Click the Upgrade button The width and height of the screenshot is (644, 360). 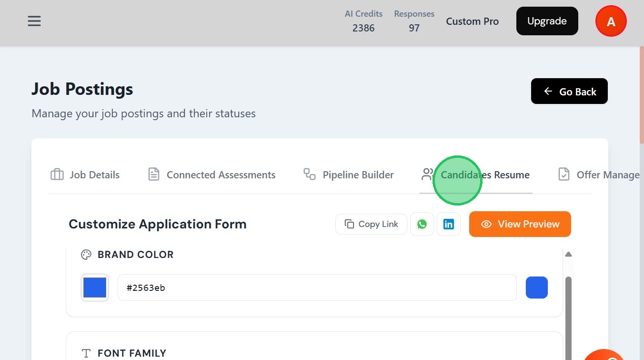[x=547, y=21]
